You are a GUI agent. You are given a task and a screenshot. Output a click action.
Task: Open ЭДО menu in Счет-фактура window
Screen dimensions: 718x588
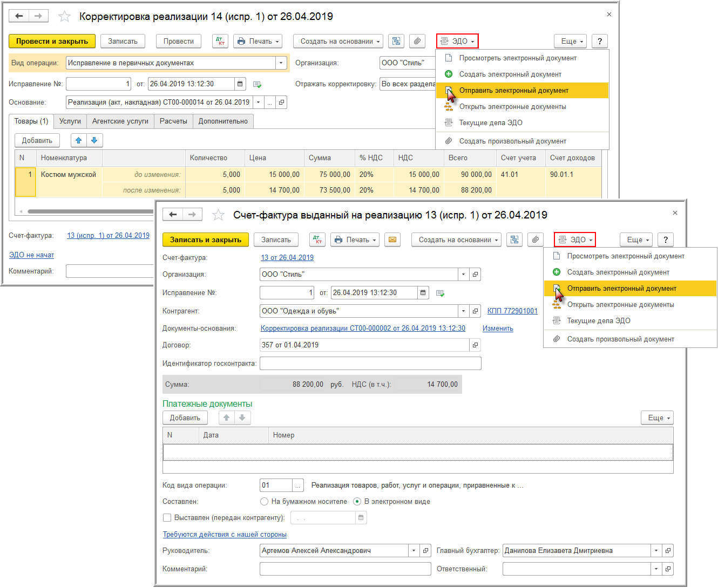pyautogui.click(x=575, y=240)
